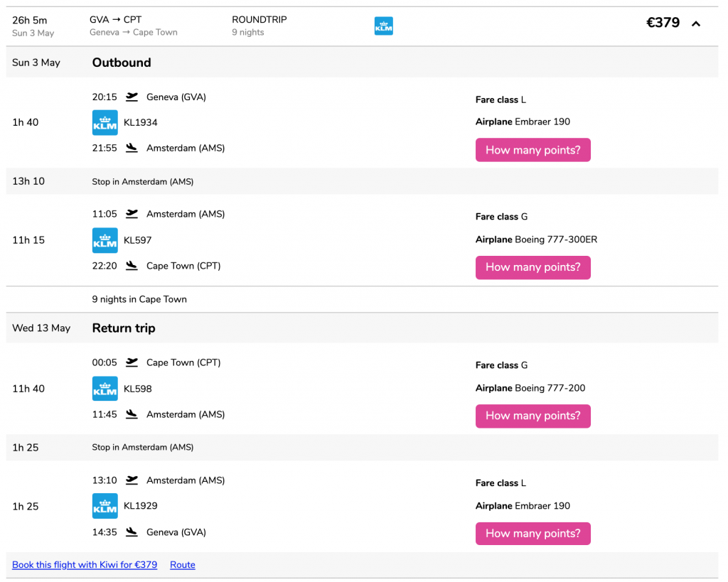Click the 'Sun 3 May' date in Outbound header

click(x=36, y=63)
